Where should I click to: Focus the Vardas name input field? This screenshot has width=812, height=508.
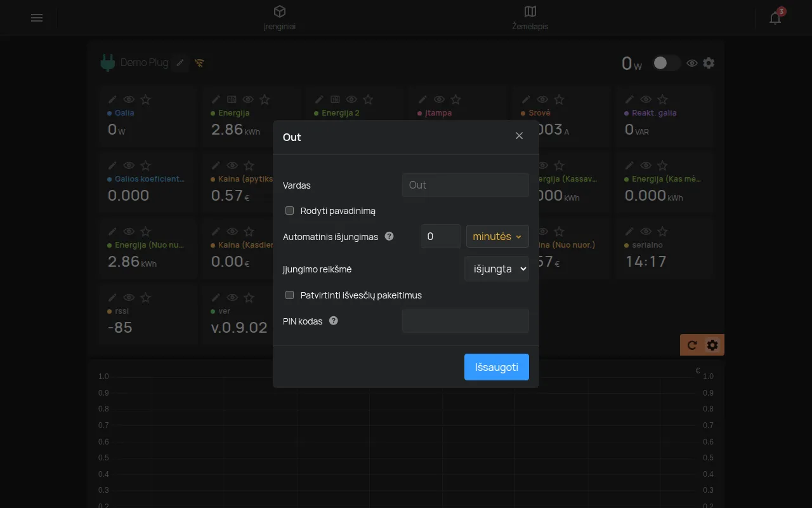pyautogui.click(x=466, y=185)
